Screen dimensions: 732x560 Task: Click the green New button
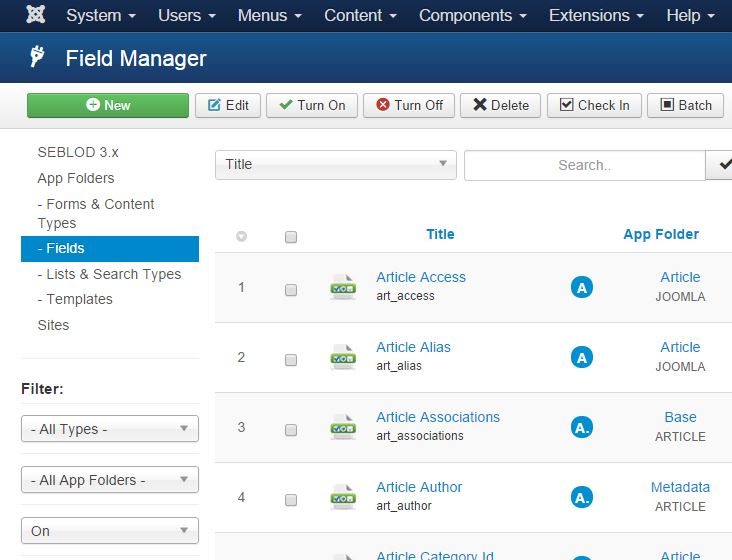click(108, 105)
